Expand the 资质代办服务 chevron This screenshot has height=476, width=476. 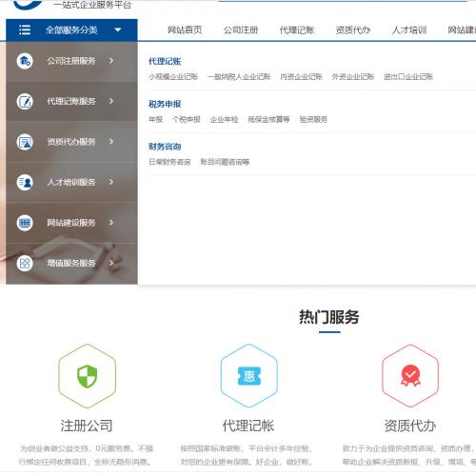point(111,142)
